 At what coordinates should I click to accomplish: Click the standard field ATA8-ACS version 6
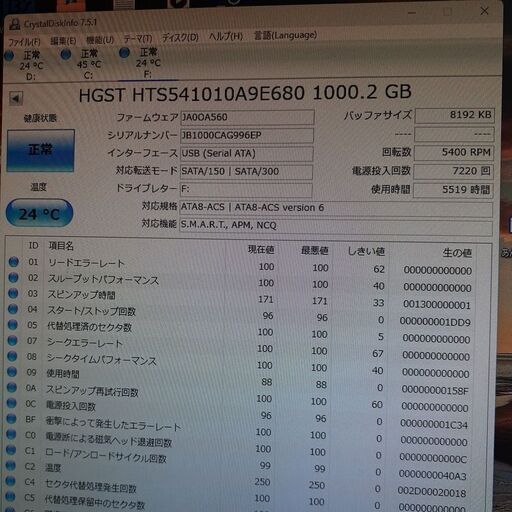(336, 209)
